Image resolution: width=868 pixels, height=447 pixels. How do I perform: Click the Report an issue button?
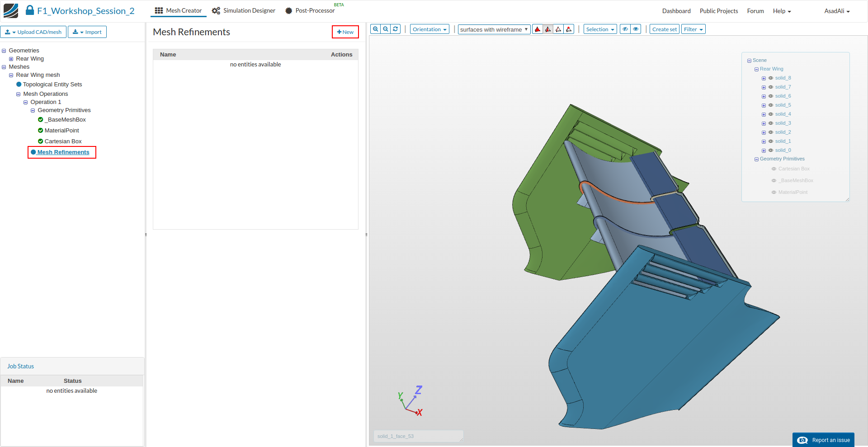823,440
